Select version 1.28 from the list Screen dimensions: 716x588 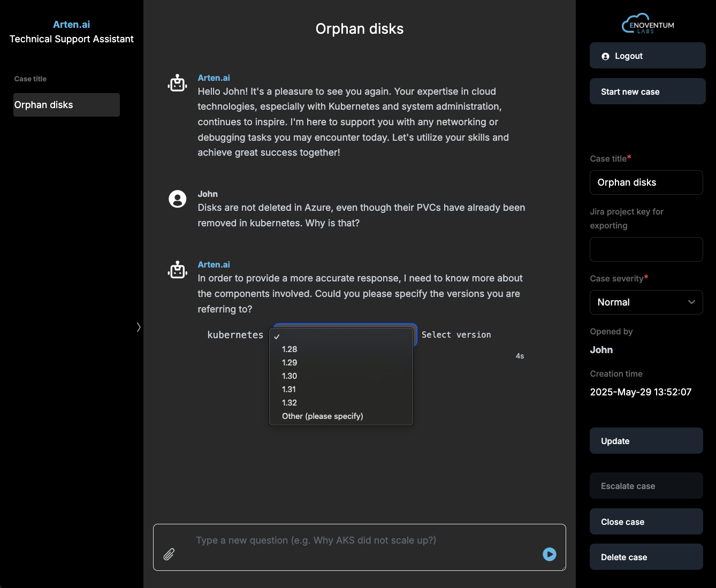point(341,349)
